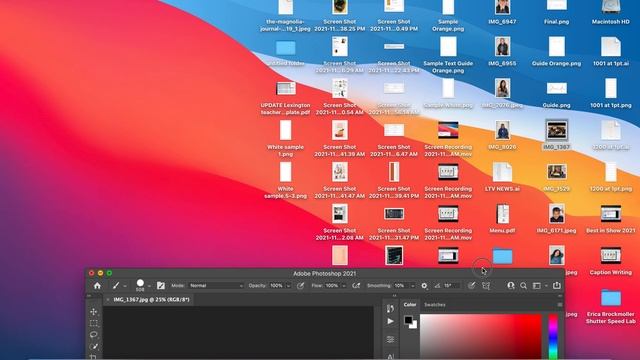Toggle pressure for opacity button
Viewport: 640px width, 360px height.
[x=301, y=286]
